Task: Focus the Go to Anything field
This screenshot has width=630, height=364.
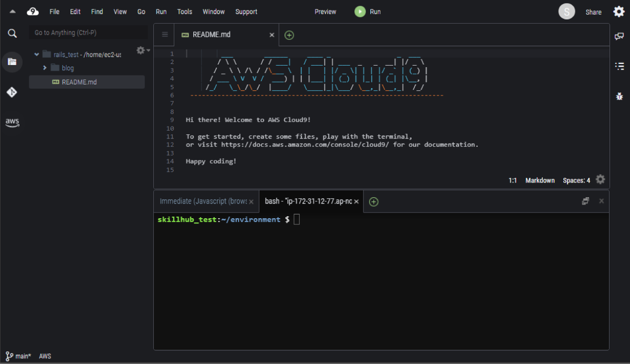Action: click(88, 33)
